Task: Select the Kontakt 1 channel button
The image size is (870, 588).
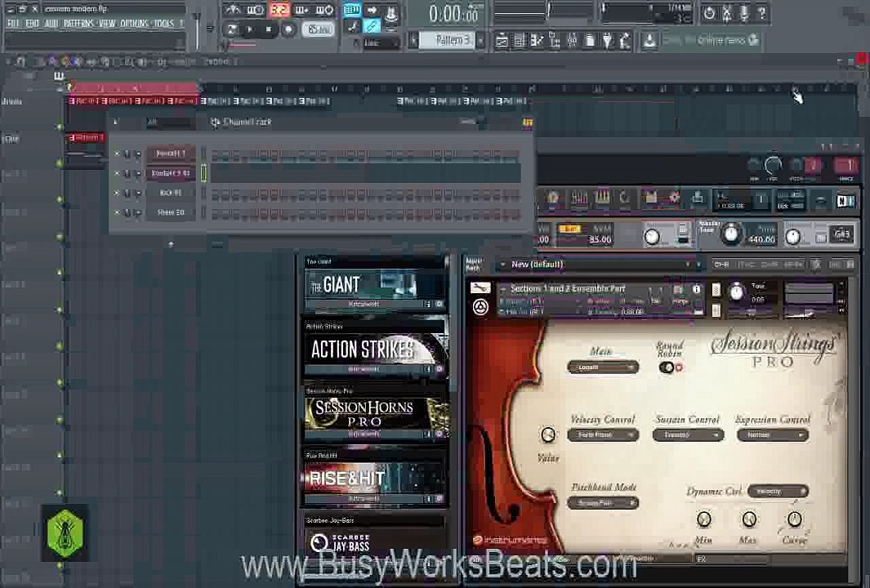Action: (171, 154)
